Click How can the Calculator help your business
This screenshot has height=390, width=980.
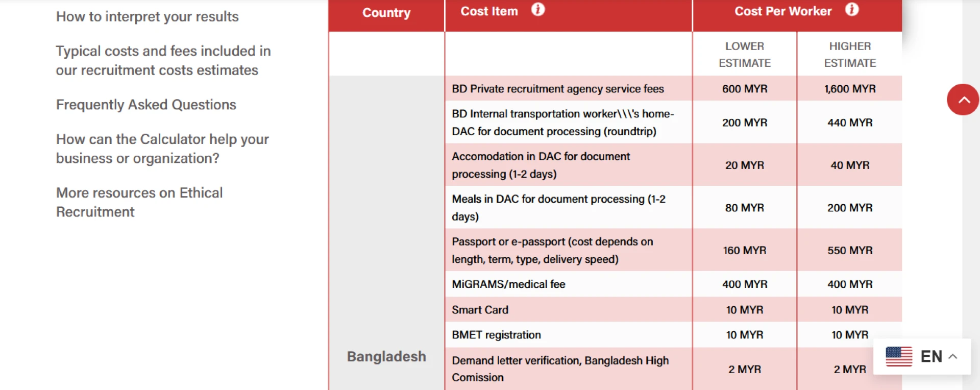click(x=162, y=148)
